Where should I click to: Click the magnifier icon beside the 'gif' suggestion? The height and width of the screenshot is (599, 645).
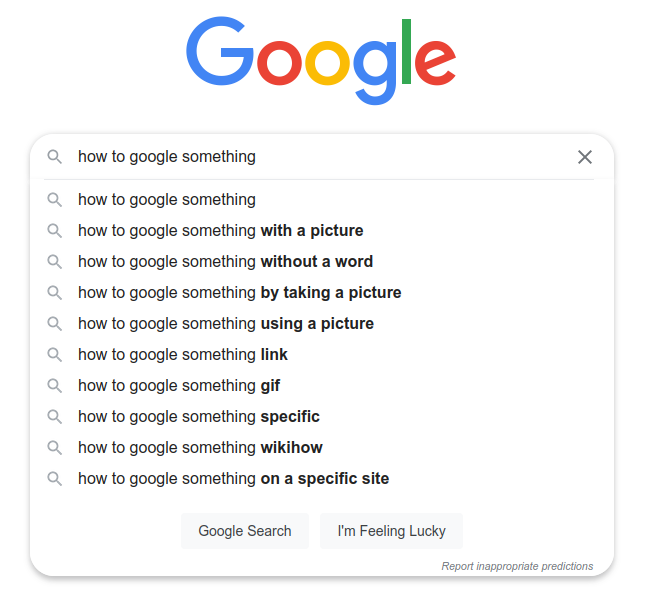pyautogui.click(x=54, y=385)
